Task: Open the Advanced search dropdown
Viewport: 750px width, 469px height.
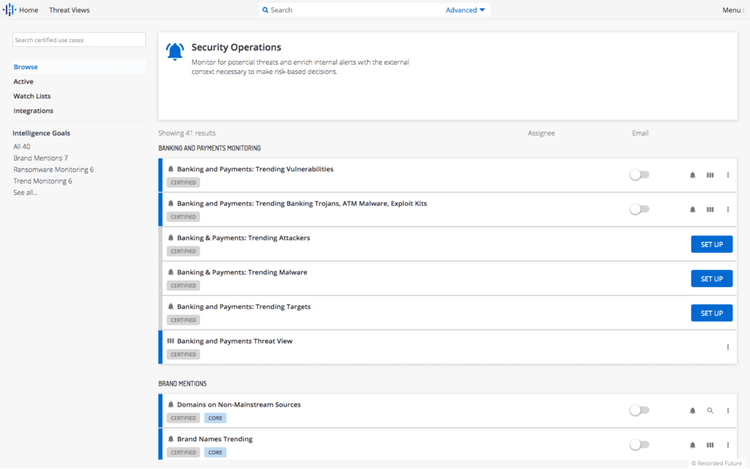Action: [x=465, y=10]
